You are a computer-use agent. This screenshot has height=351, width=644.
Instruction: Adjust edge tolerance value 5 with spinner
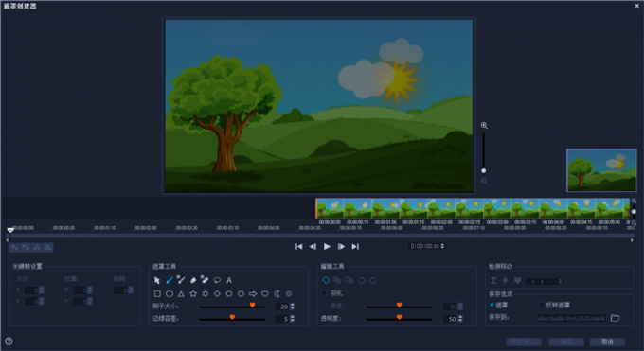[293, 319]
